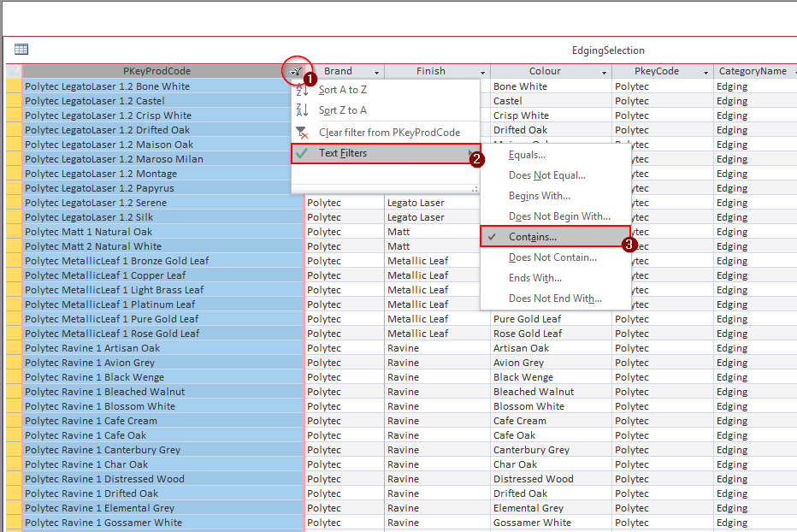This screenshot has height=532, width=797.
Task: Click the Sort A to Z icon
Action: [302, 90]
